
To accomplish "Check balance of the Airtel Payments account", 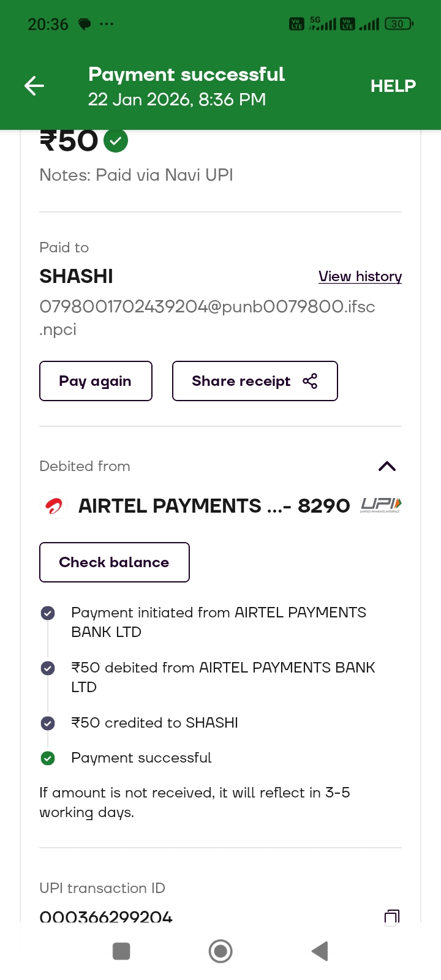I will pyautogui.click(x=114, y=562).
